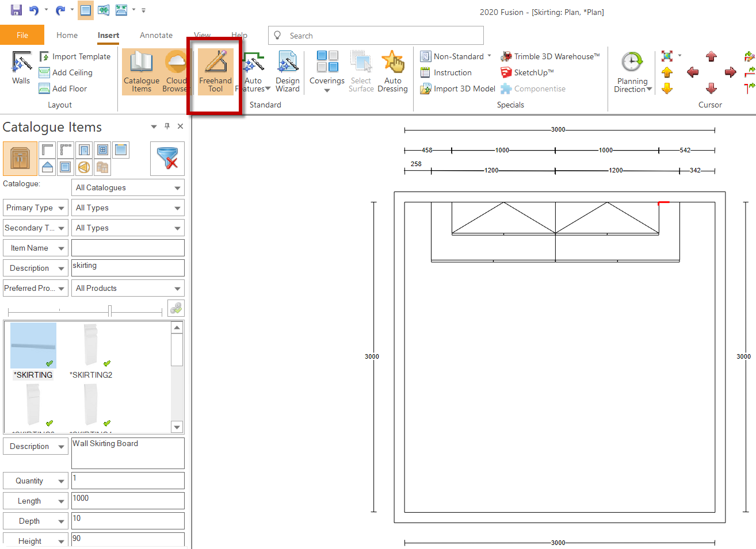This screenshot has height=549, width=756.
Task: Select the orange triangle circle category icon
Action: coord(84,167)
